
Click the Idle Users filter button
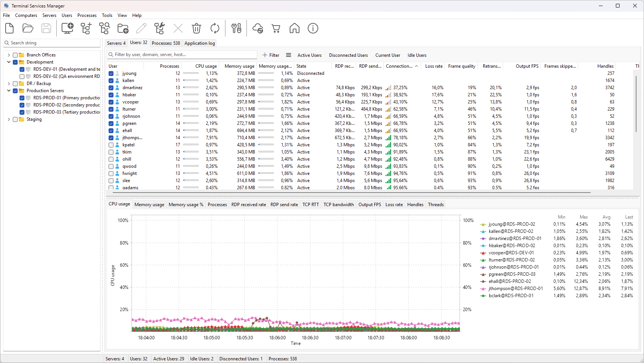[417, 55]
